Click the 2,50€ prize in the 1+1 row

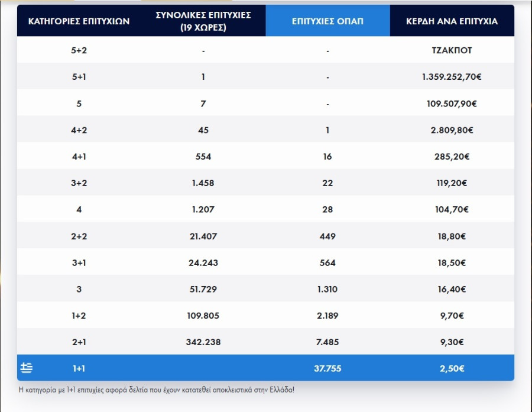coord(452,369)
